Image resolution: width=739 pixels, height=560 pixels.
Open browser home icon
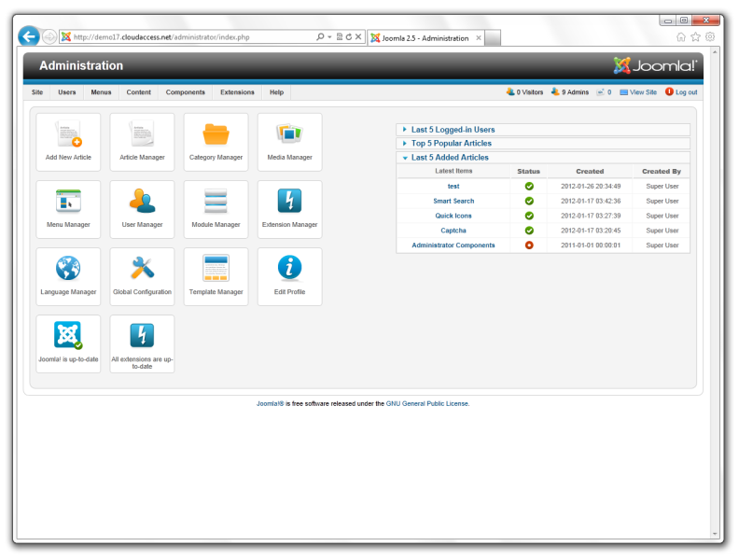coord(681,36)
